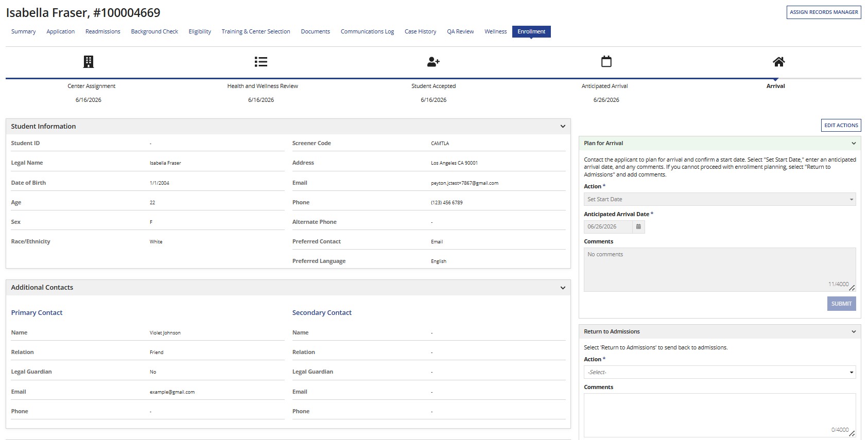Viewport: 868px width, 440px height.
Task: Click the Primary Contact heading
Action: (x=37, y=313)
